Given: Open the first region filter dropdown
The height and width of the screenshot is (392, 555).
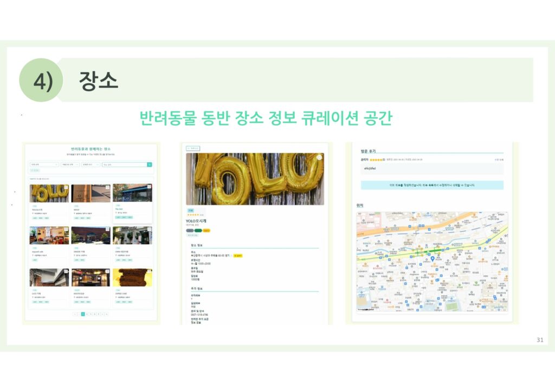Looking at the screenshot, I should (44, 165).
